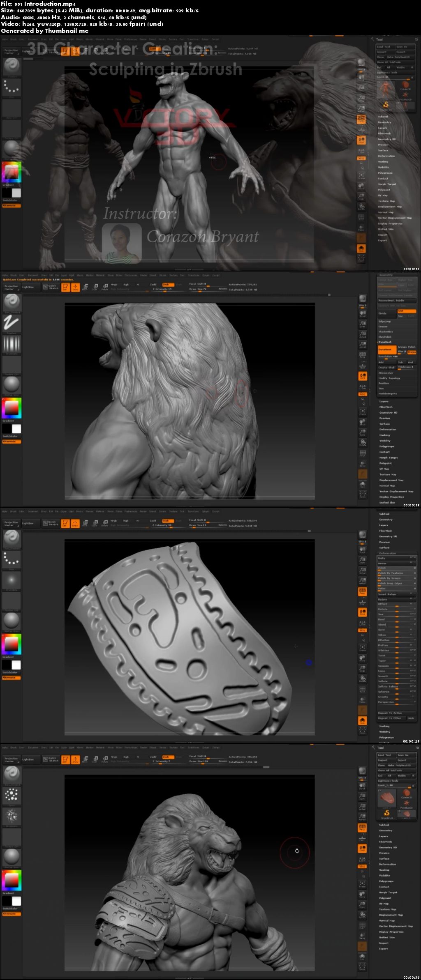The height and width of the screenshot is (980, 421).
Task: Click the white secondary color swatch in 00:00:19
Action: [16, 429]
